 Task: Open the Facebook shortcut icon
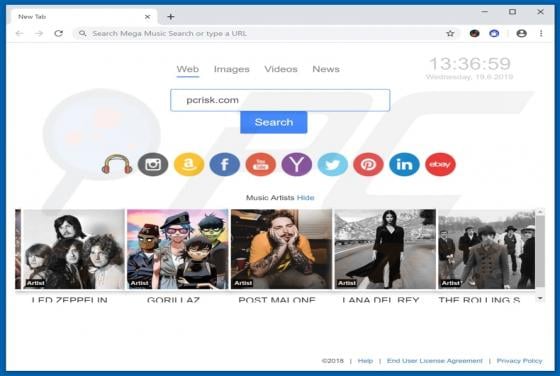(x=225, y=164)
